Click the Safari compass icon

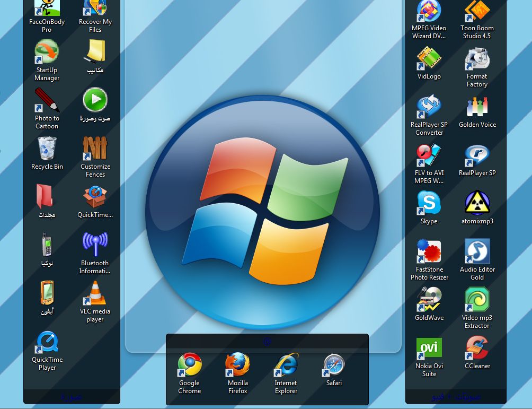pyautogui.click(x=334, y=365)
